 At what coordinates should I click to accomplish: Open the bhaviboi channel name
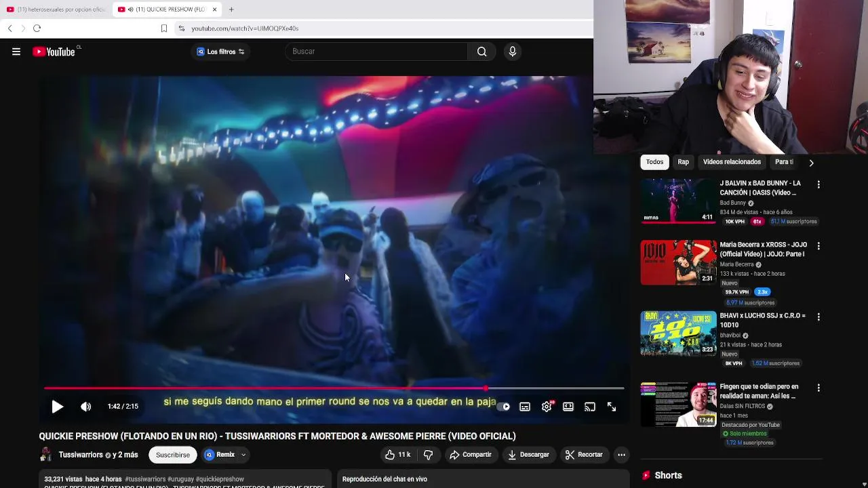click(x=730, y=335)
